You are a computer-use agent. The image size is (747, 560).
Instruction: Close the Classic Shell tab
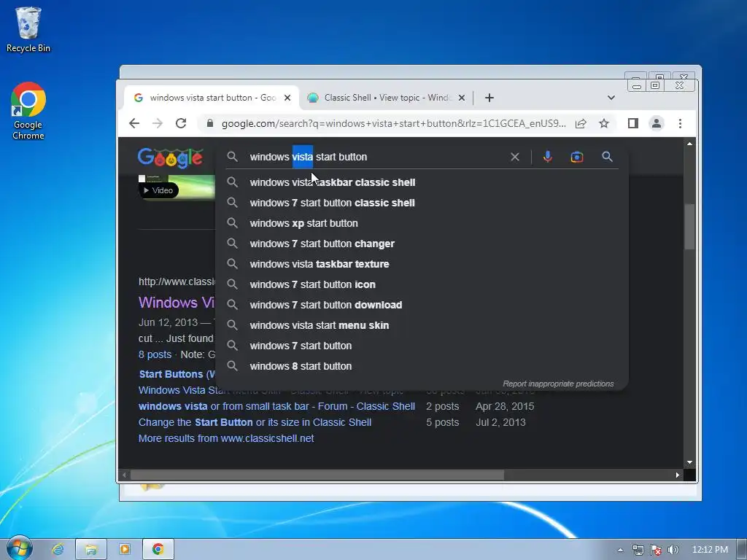tap(462, 98)
